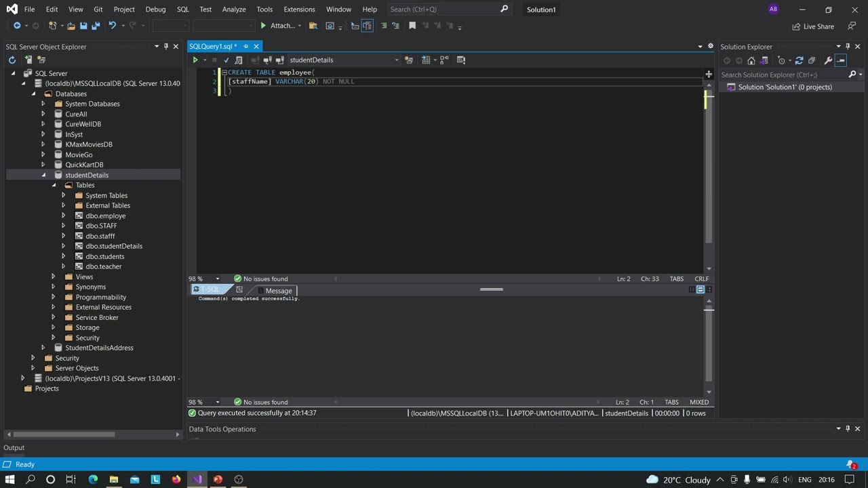Toggle the results pane collapse button beside the split buttons
The height and width of the screenshot is (488, 868).
coord(709,289)
